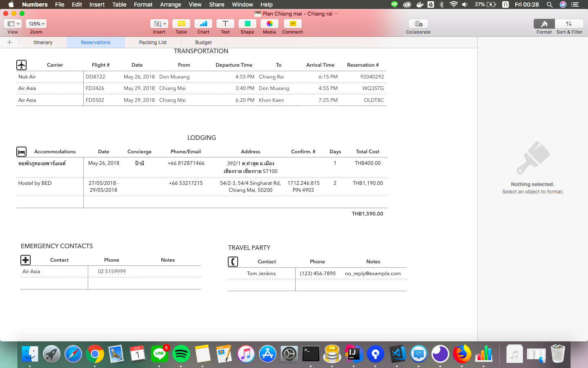This screenshot has width=588, height=368.
Task: Open the volume menu bar icon
Action: (465, 4)
